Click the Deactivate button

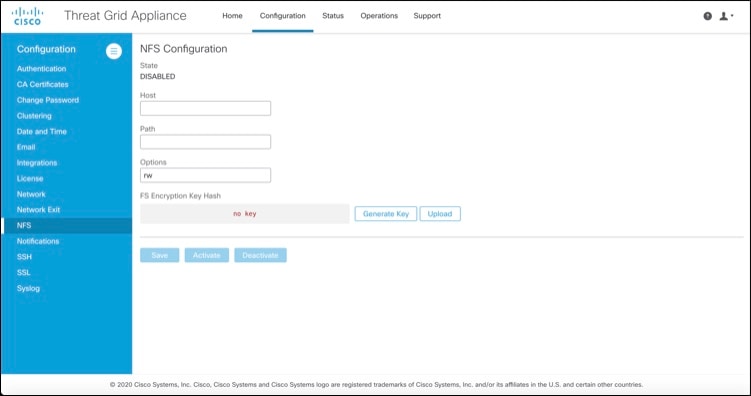[x=261, y=255]
